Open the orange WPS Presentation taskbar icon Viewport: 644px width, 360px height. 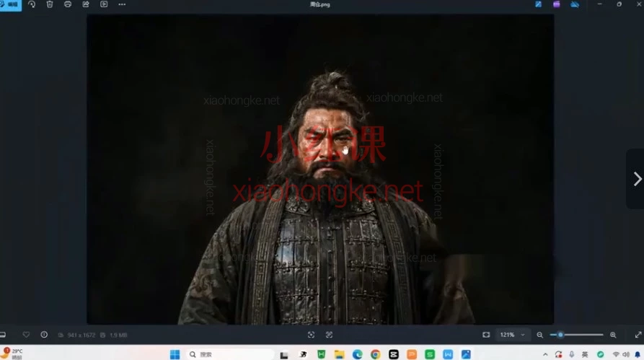pos(412,354)
